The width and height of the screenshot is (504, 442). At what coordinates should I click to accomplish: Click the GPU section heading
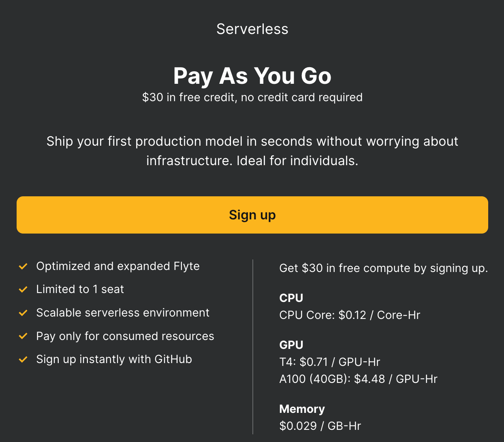point(291,345)
